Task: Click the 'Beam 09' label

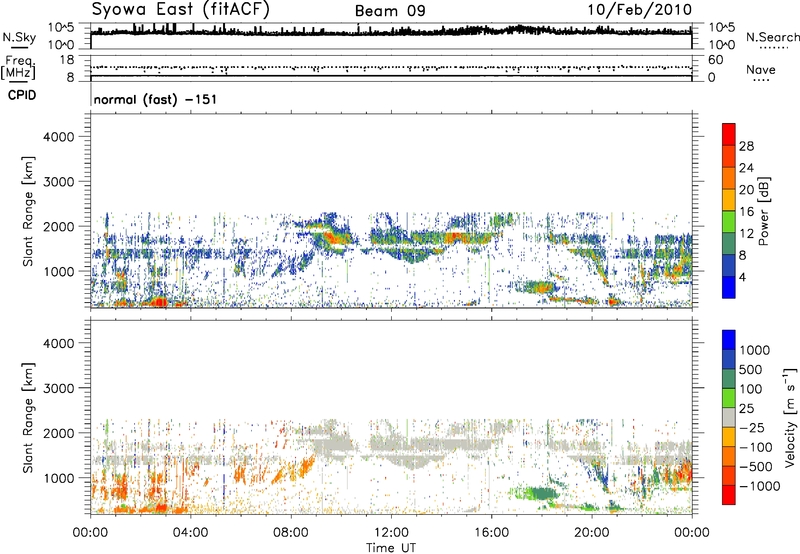Action: (x=390, y=11)
